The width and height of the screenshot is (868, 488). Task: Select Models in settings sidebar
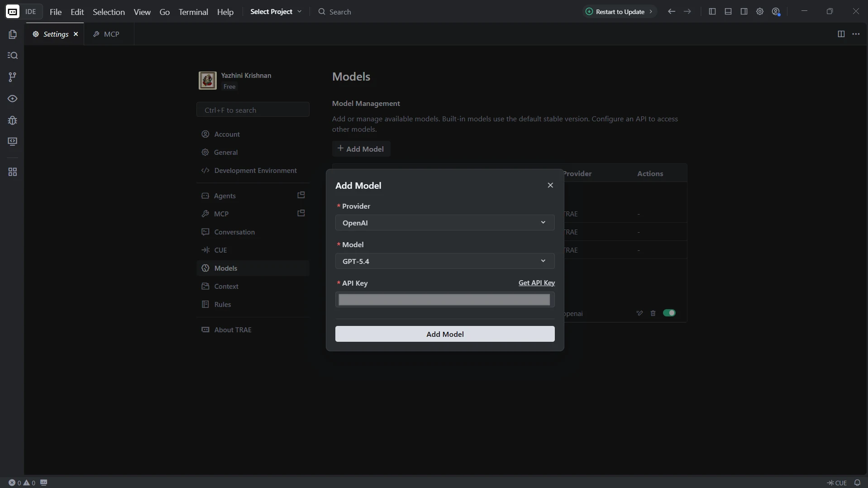(x=253, y=268)
